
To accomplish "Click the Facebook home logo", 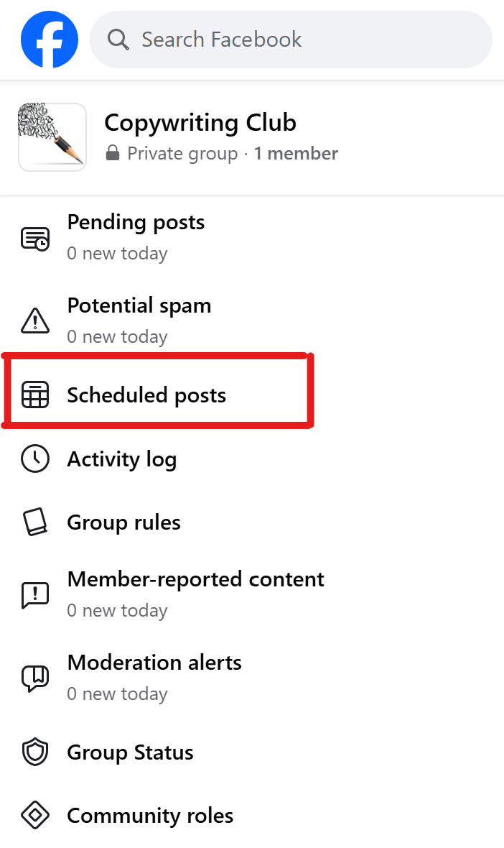I will (x=49, y=39).
